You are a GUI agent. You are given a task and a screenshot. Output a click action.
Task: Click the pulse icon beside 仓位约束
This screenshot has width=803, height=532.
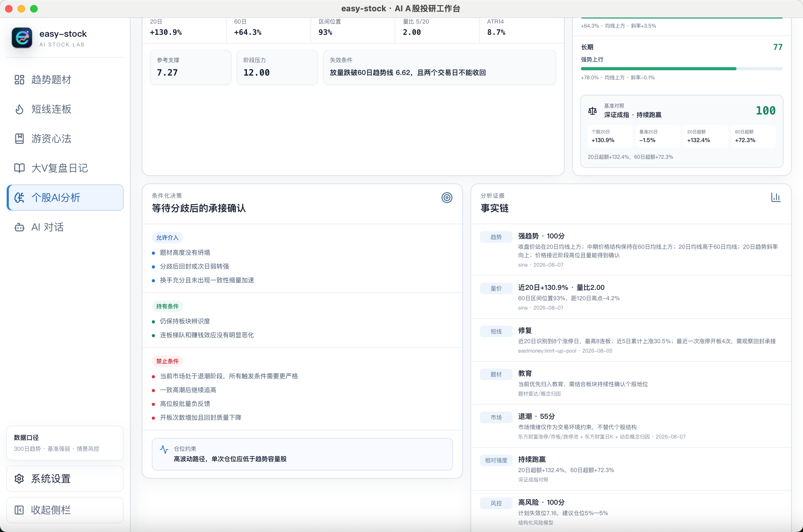tap(164, 450)
